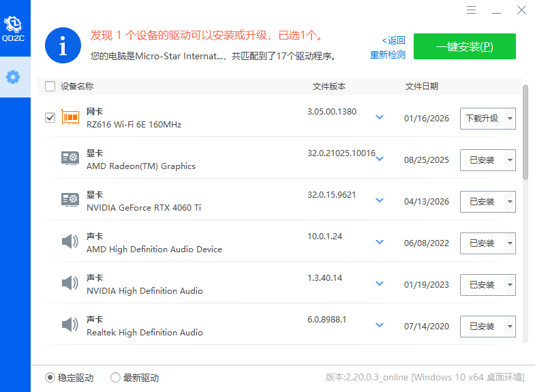This screenshot has width=535, height=392.
Task: Select AMD High Definition Audio Device name
Action: coord(154,250)
